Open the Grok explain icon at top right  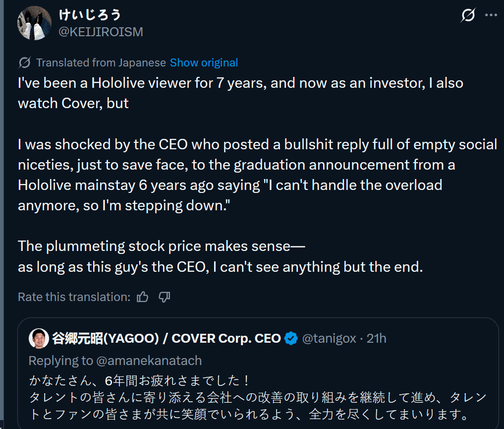468,16
